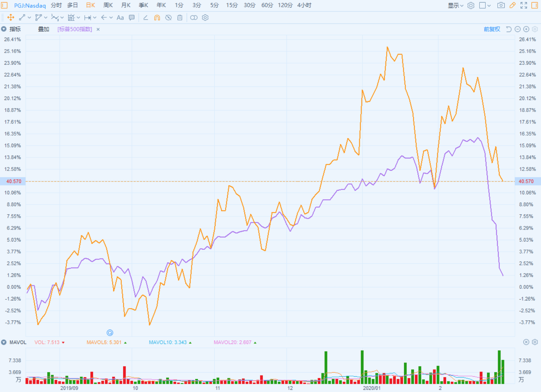Click the trash delete drawings icon
The width and height of the screenshot is (541, 392).
coord(180,18)
